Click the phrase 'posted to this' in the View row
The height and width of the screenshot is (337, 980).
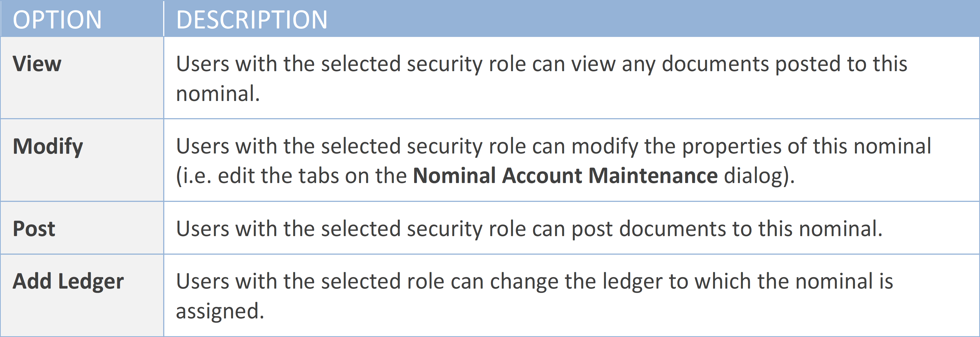841,63
